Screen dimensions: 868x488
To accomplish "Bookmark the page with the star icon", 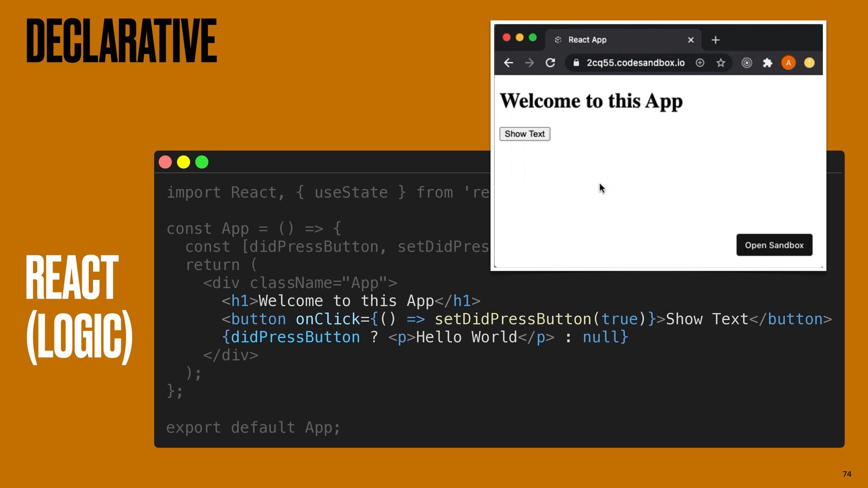I will point(721,63).
